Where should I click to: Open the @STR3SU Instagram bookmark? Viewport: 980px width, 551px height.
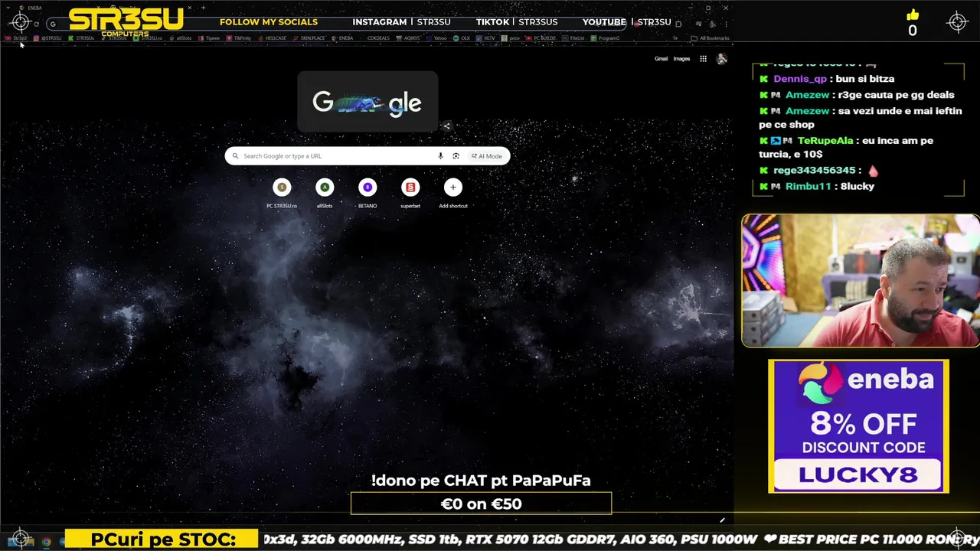(x=47, y=37)
